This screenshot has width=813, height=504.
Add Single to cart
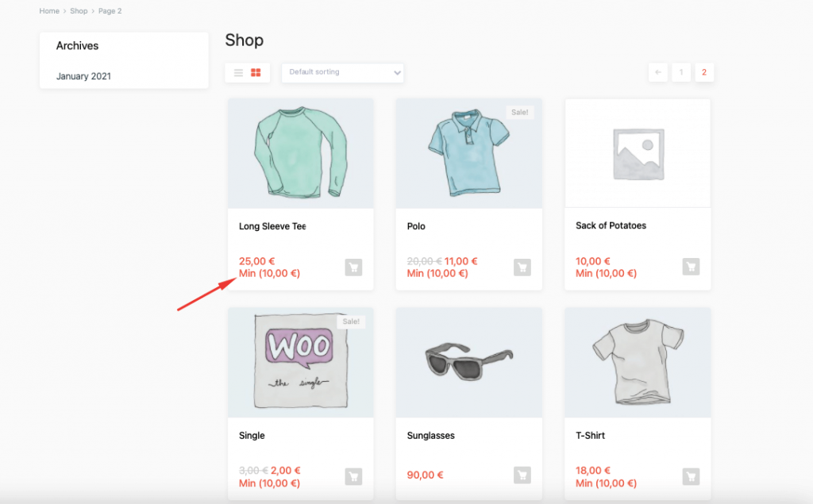coord(353,476)
